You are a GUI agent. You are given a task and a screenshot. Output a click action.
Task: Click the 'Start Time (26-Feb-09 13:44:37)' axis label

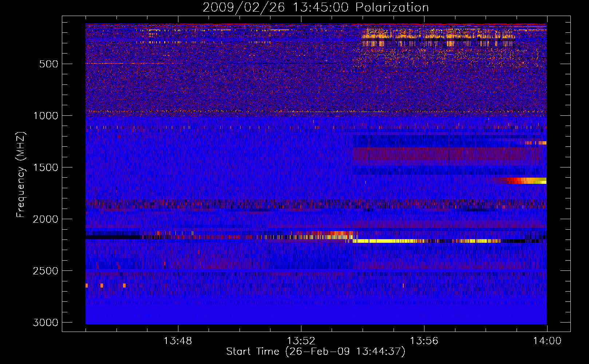316,352
